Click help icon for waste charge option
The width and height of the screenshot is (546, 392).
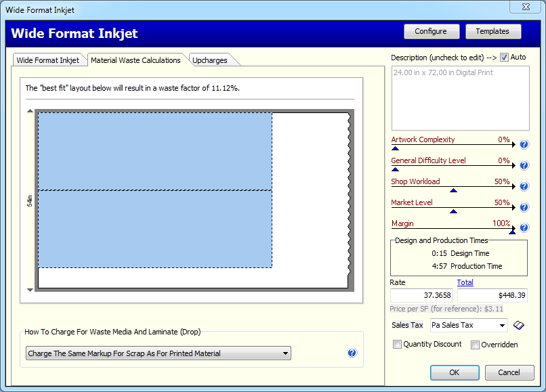352,353
